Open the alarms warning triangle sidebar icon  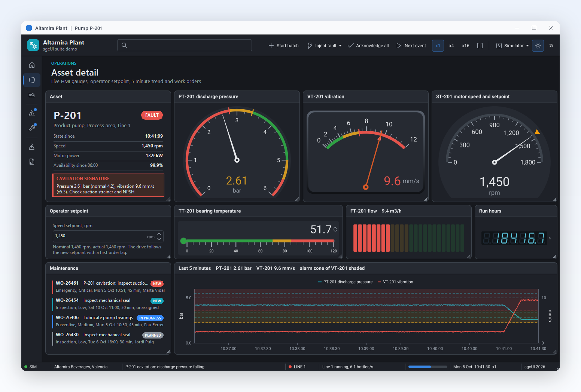click(x=32, y=113)
